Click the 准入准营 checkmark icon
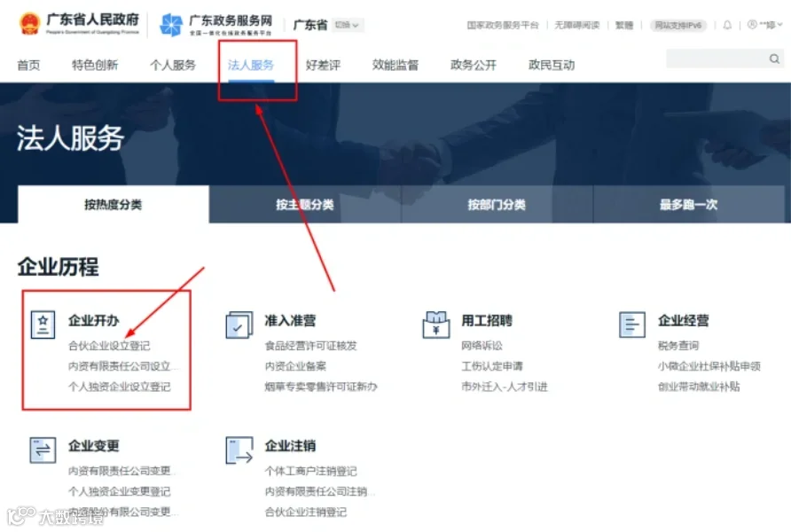Screen dimensions: 791x532 (x=239, y=325)
